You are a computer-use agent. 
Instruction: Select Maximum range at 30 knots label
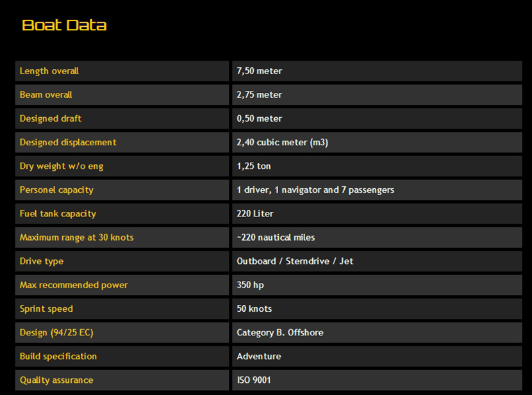tap(77, 237)
